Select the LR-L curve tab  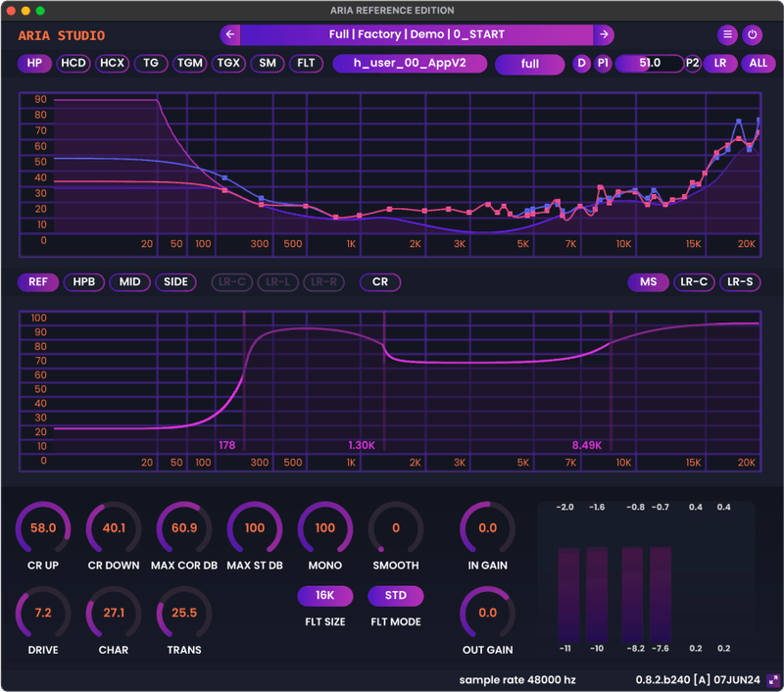pyautogui.click(x=278, y=282)
